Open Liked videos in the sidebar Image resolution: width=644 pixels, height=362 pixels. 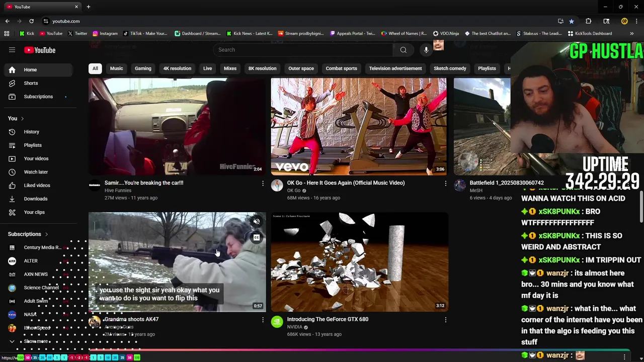pos(38,185)
